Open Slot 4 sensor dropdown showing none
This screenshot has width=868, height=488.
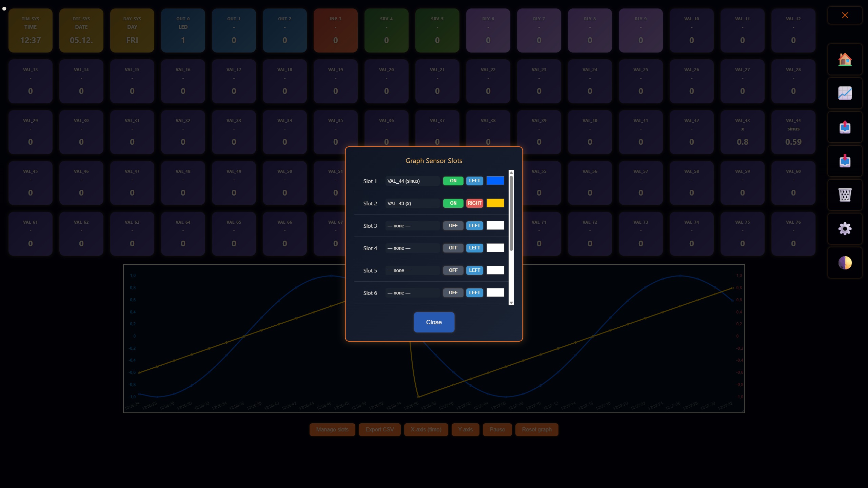tap(412, 248)
